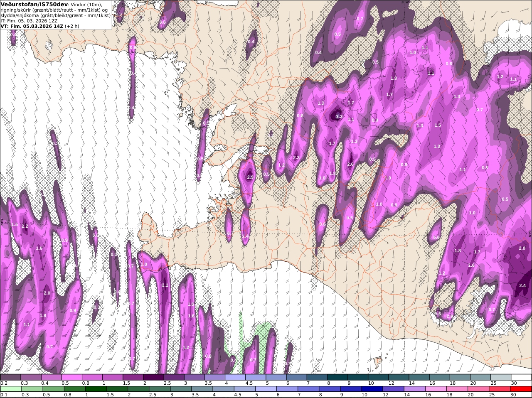This screenshot has height=398, width=532.
Task: Select the 2.3 precipitation value label
Action: [x=296, y=158]
